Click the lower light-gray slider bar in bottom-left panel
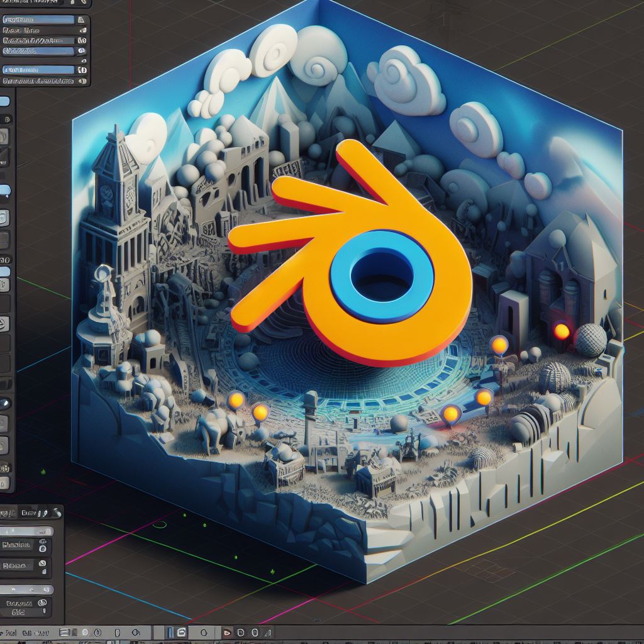Image resolution: width=644 pixels, height=644 pixels. 26,590
